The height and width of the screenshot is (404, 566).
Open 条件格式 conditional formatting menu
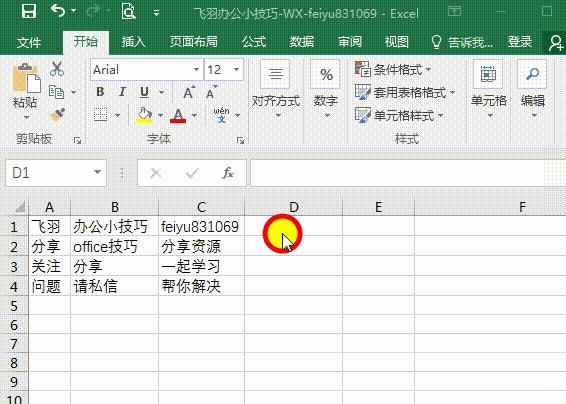[x=393, y=69]
